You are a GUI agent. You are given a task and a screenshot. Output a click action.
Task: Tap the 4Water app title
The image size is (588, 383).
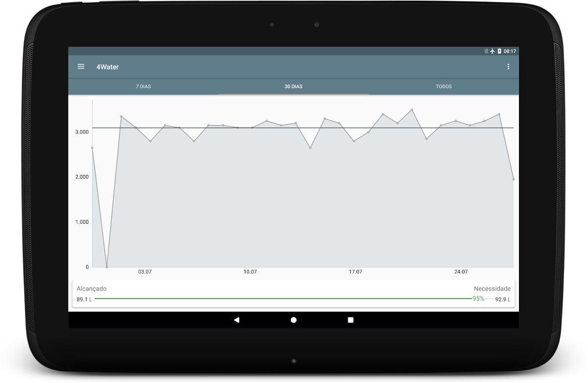pos(107,67)
